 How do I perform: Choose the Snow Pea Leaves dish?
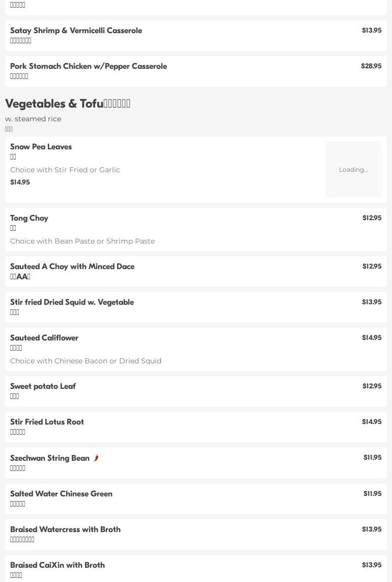41,147
